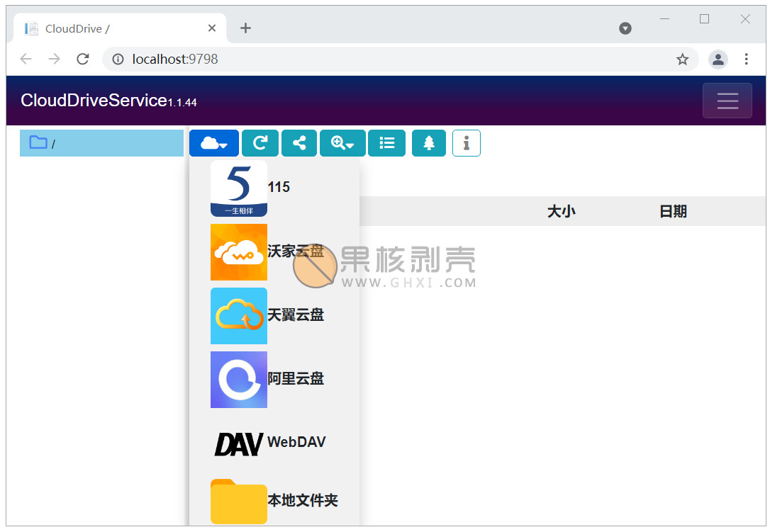Open the add cloud drive dropdown
The height and width of the screenshot is (532, 770).
click(213, 143)
